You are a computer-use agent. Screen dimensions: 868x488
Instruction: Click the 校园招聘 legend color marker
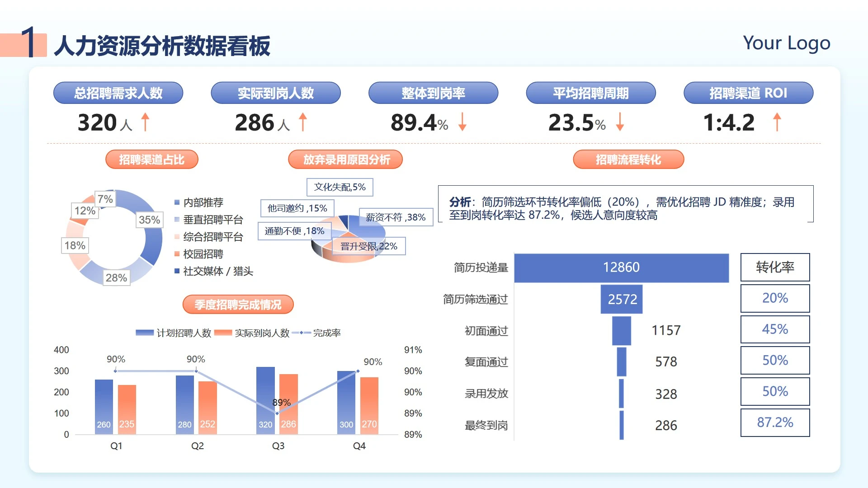(176, 254)
